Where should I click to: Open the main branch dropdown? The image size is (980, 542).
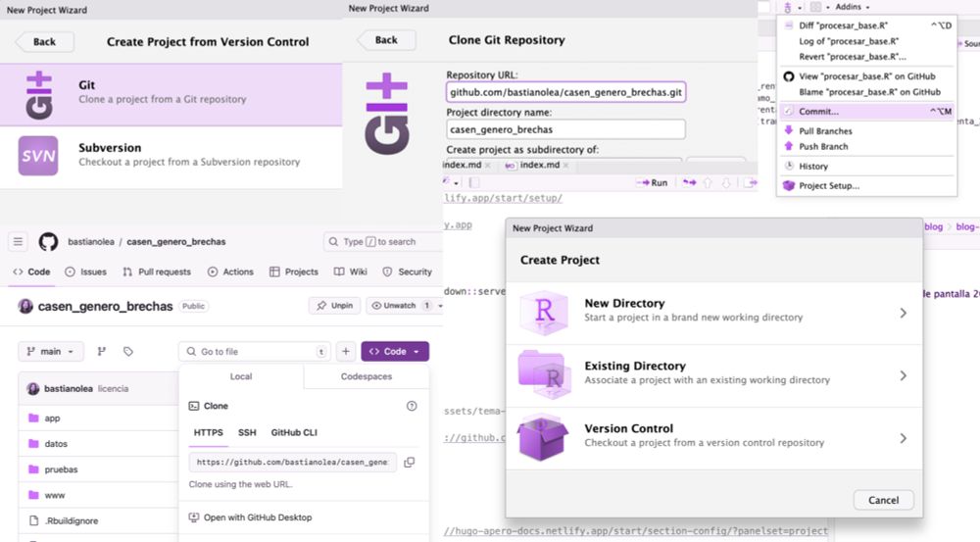pos(51,351)
